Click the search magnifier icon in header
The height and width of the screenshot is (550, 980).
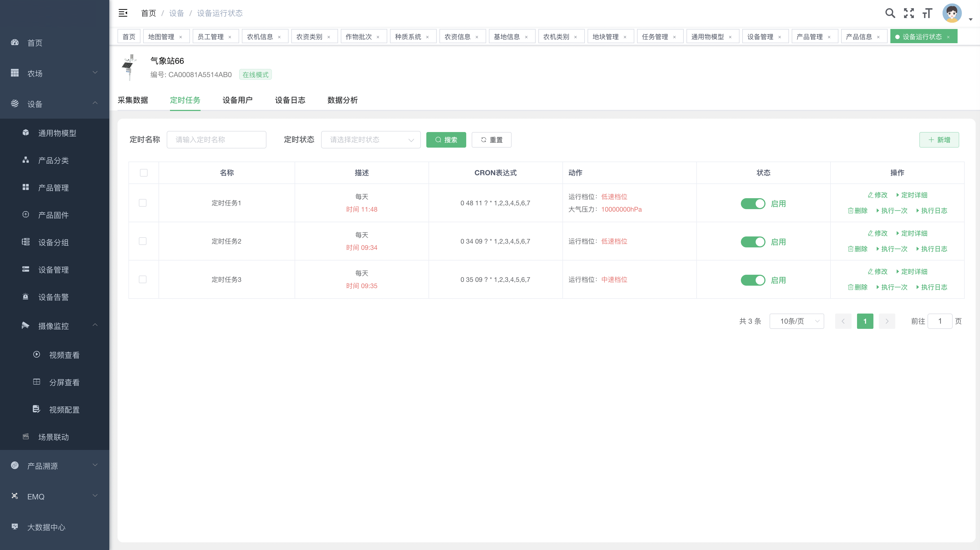click(x=890, y=13)
